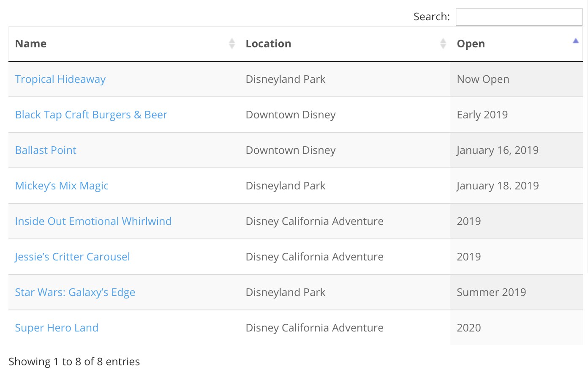Screen dimensions: 588x378
Task: Open Jessie's Critter Carousel link
Action: point(72,257)
